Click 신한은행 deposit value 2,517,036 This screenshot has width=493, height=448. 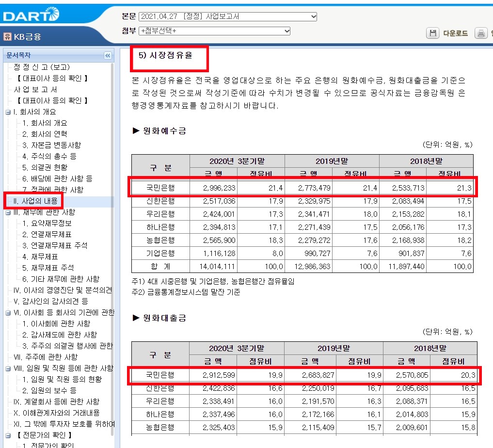tap(219, 201)
